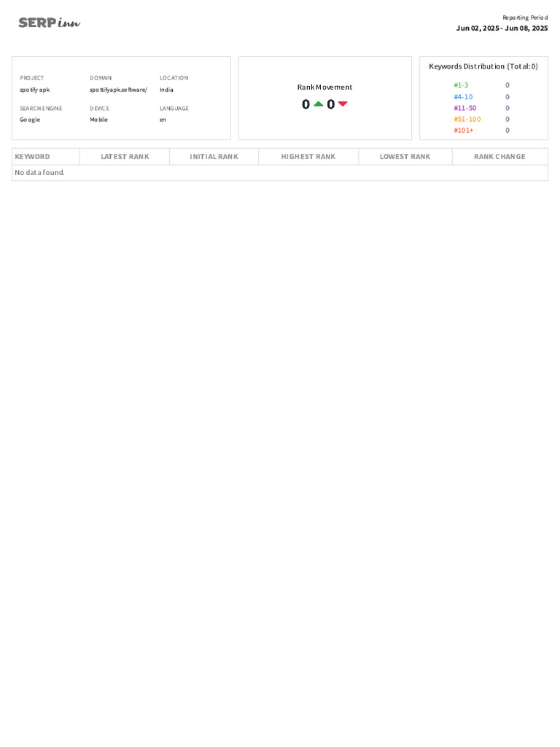Click the LOWEST RANK column header
This screenshot has width=560, height=747.
(x=405, y=156)
